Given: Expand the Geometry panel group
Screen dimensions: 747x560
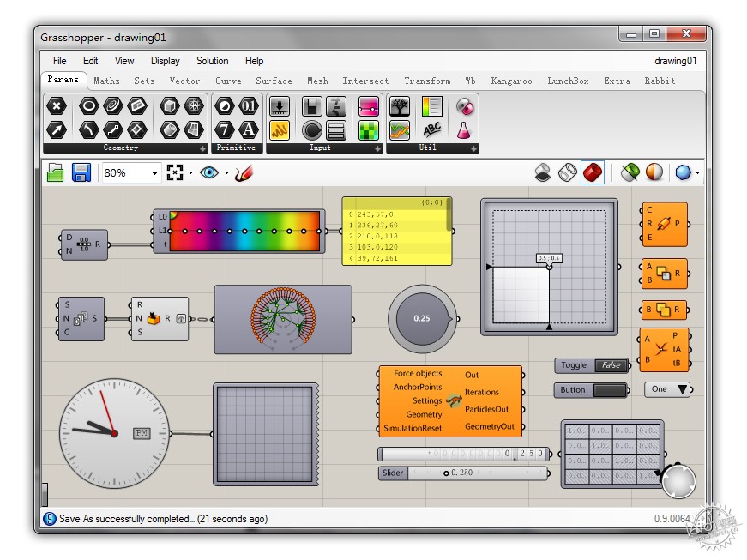Looking at the screenshot, I should [x=202, y=149].
